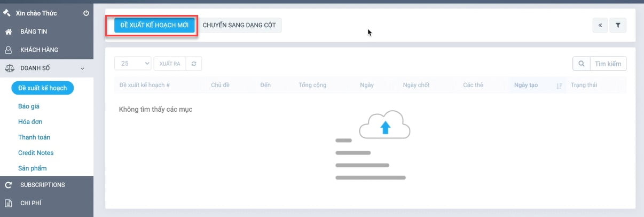This screenshot has width=644, height=217.
Task: Click the Xuất Ra export button
Action: tap(169, 64)
